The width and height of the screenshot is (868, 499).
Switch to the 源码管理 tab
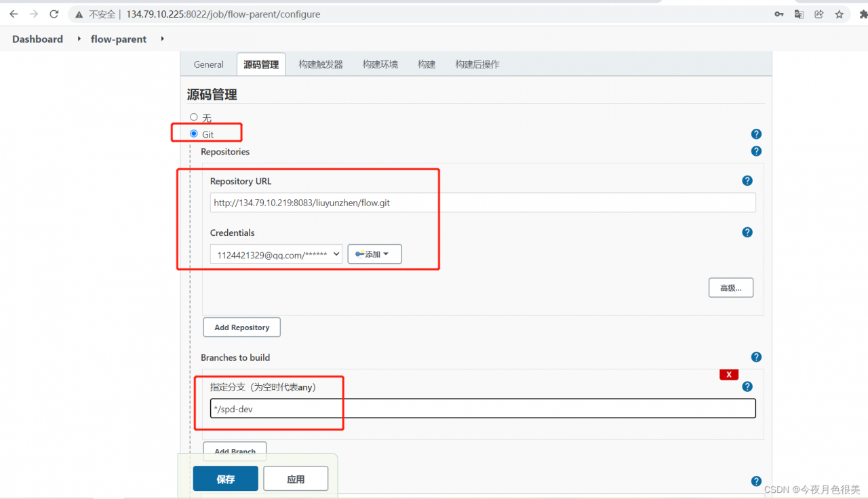(x=261, y=64)
